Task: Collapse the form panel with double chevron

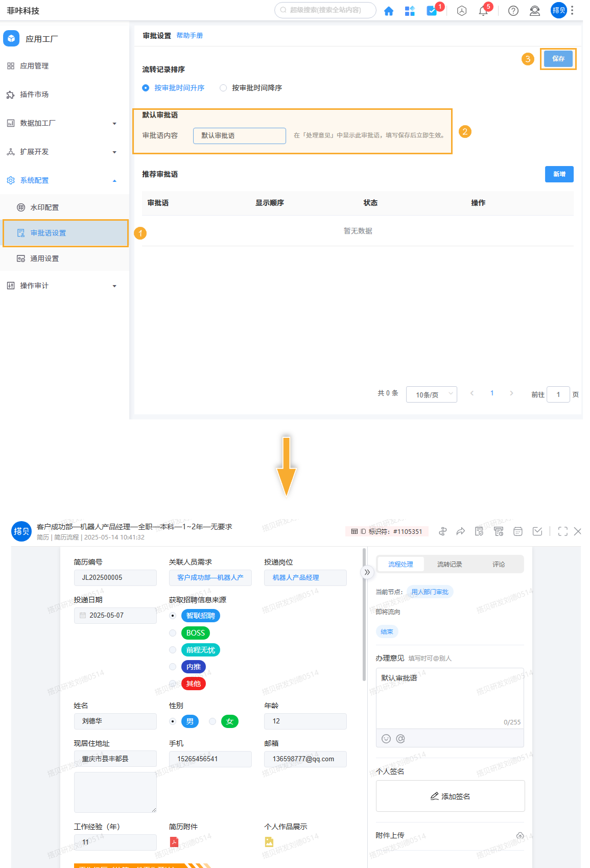Action: [x=367, y=572]
